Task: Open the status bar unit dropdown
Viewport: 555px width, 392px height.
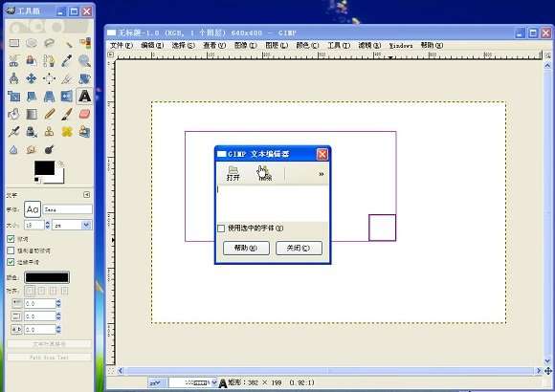Action: pos(156,382)
